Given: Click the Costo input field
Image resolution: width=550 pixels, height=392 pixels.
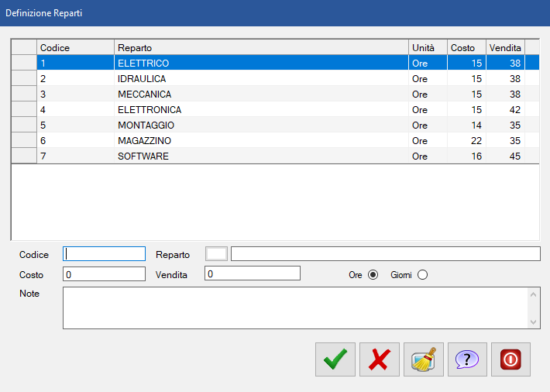Looking at the screenshot, I should coord(104,273).
